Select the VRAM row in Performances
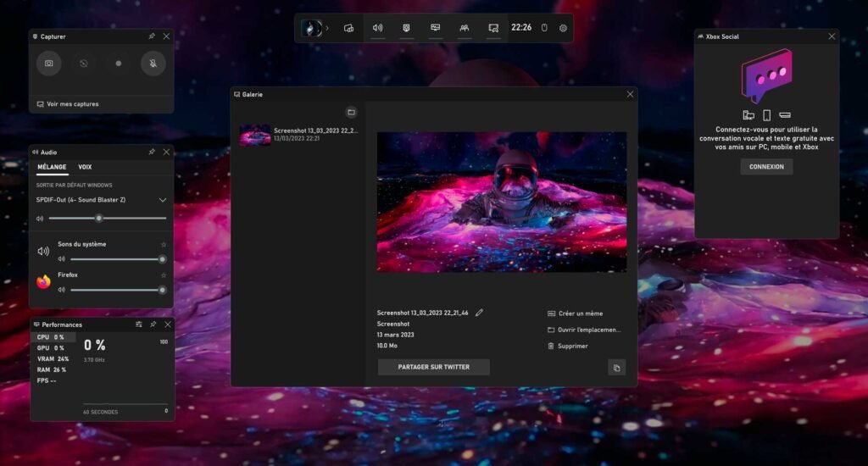 [54, 359]
